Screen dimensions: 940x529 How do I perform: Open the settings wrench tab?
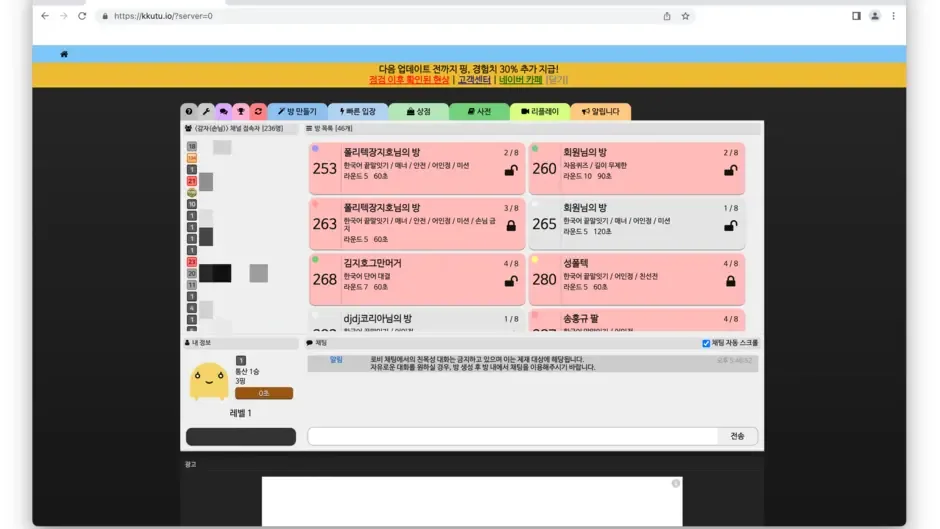pos(206,112)
